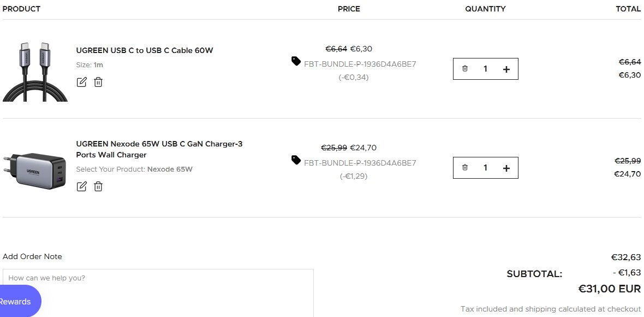Click the Nexode charger product thumbnail
This screenshot has width=644, height=317.
35,171
